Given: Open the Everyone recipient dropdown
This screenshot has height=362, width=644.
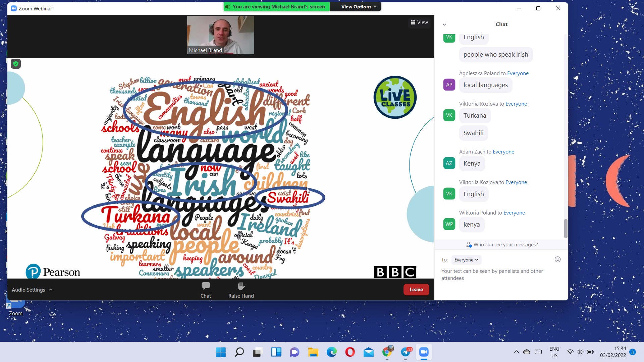Looking at the screenshot, I should coord(466,260).
